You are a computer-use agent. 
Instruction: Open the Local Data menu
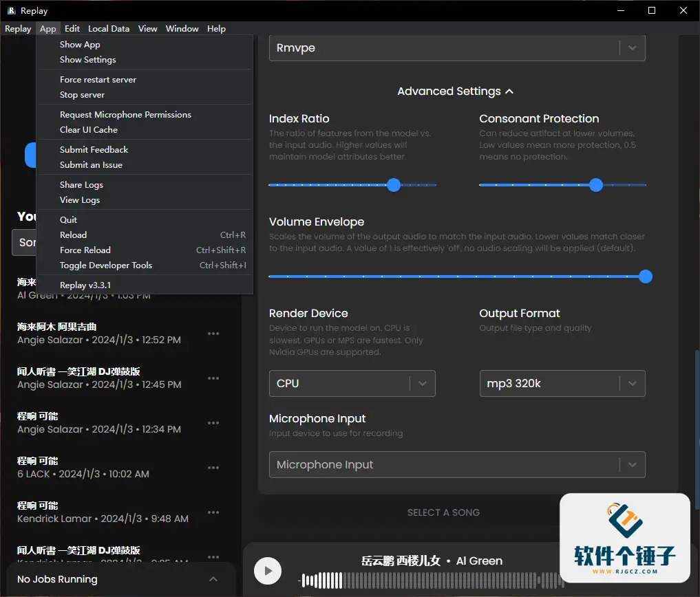(109, 29)
